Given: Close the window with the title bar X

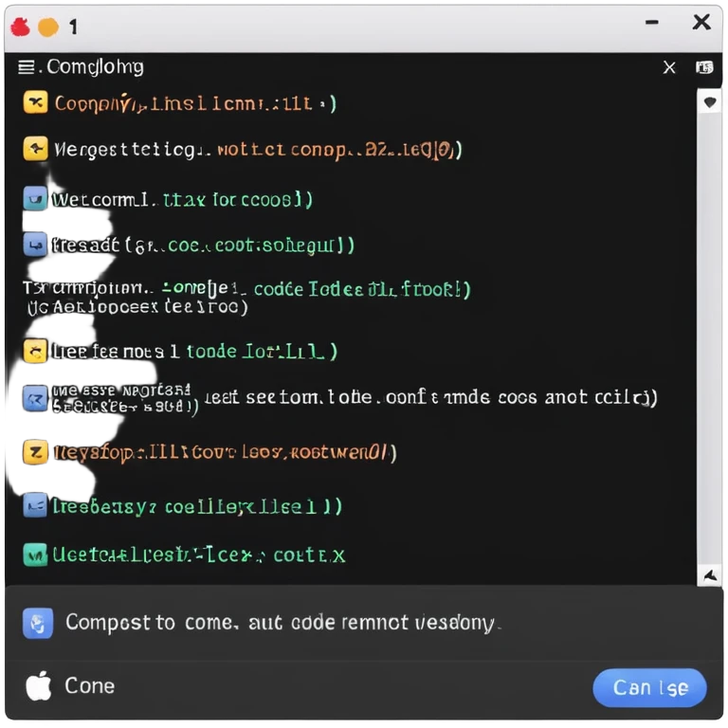Looking at the screenshot, I should (x=701, y=22).
